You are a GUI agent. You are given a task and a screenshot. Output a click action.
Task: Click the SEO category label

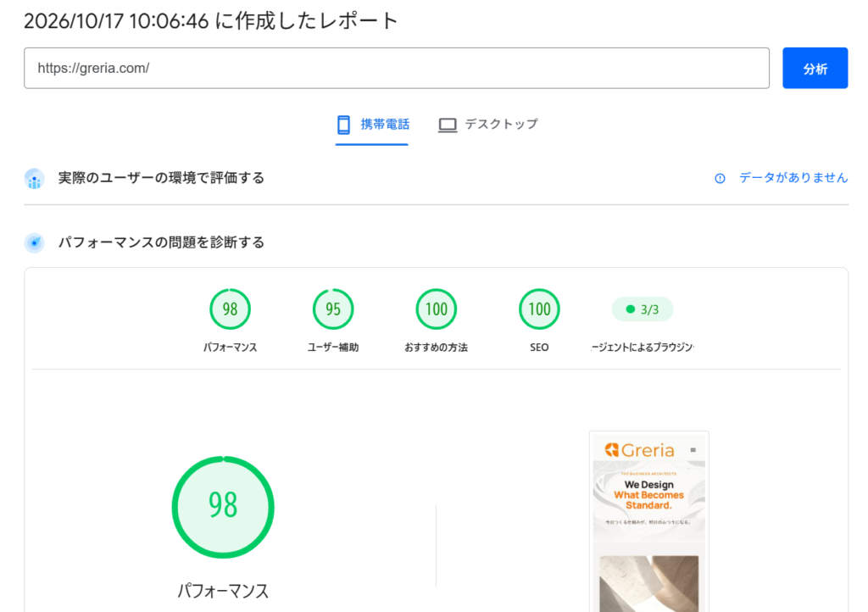[x=539, y=348]
